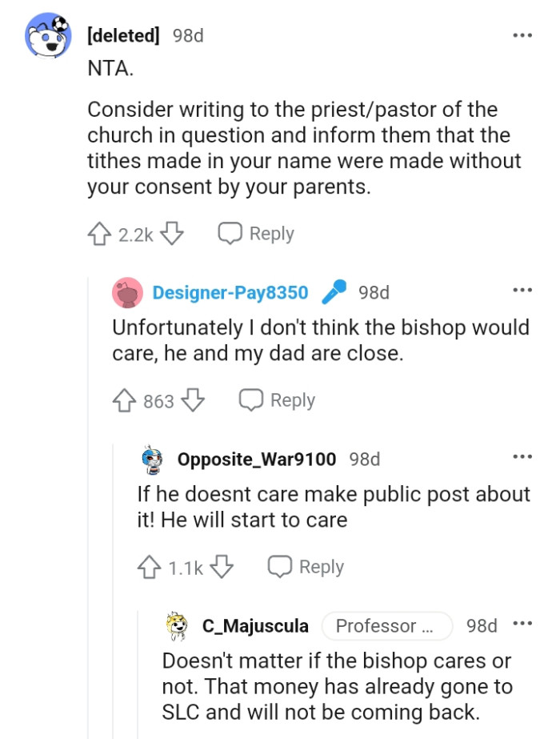Click the microphone badge next to Designer-Pay8350
The width and height of the screenshot is (560, 739).
click(x=335, y=292)
